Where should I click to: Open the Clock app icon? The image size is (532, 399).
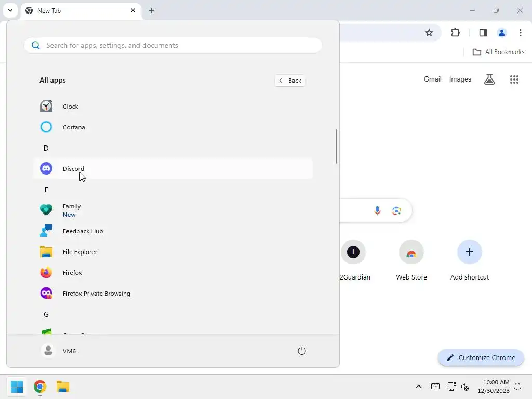46,106
